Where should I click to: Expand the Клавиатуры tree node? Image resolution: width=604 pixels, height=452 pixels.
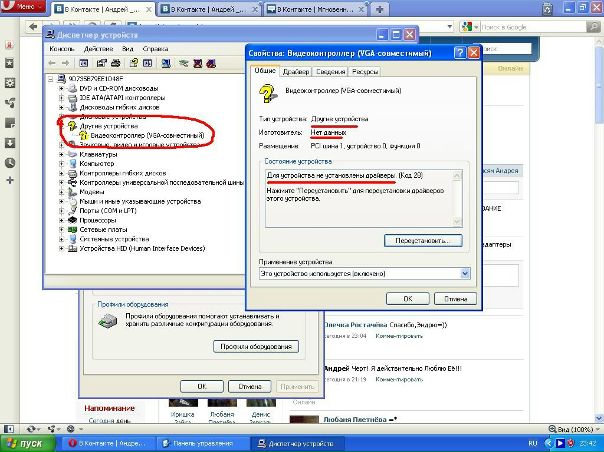pyautogui.click(x=62, y=154)
